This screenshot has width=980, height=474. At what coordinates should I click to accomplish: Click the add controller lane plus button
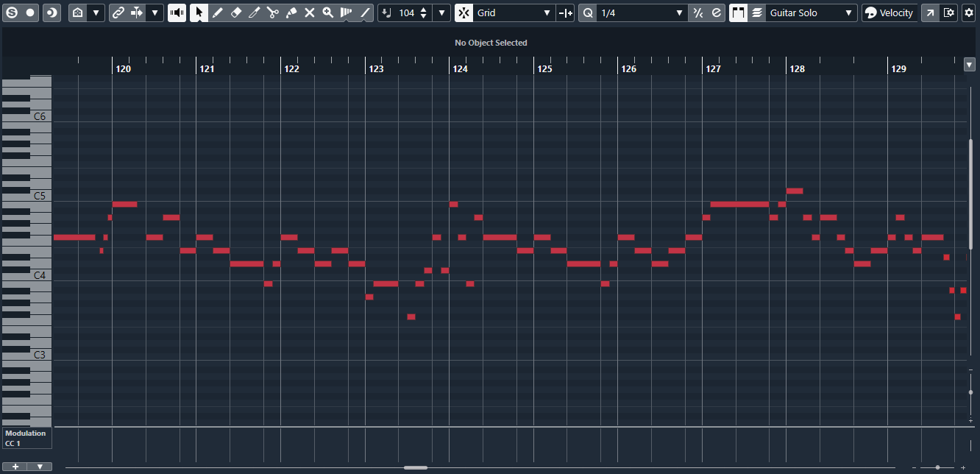15,467
